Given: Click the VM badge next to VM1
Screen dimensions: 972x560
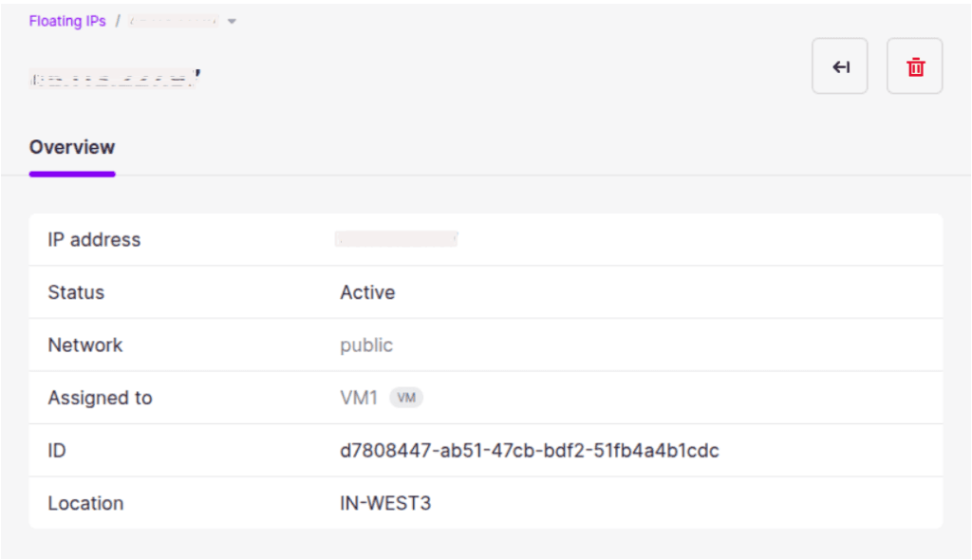Looking at the screenshot, I should pyautogui.click(x=406, y=398).
